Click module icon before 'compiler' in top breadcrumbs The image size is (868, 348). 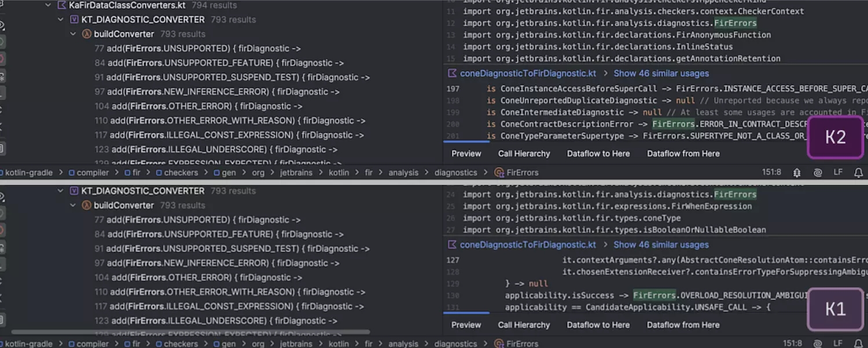[x=72, y=173]
